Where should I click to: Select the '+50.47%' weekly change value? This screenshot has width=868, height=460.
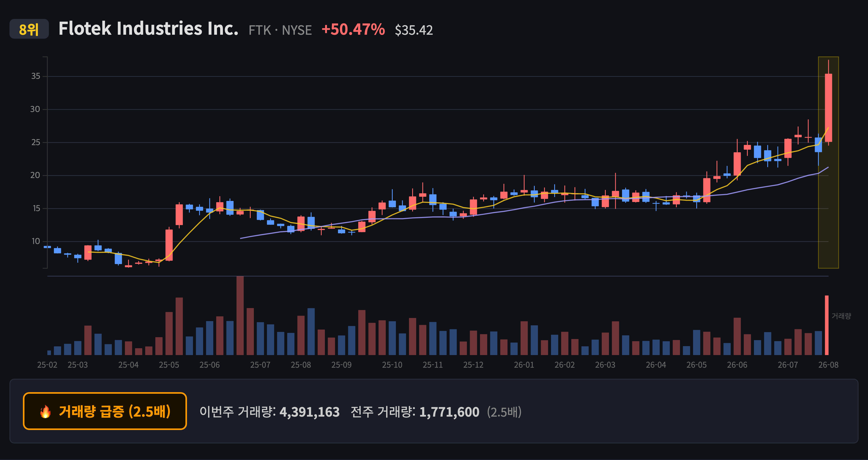pyautogui.click(x=353, y=30)
